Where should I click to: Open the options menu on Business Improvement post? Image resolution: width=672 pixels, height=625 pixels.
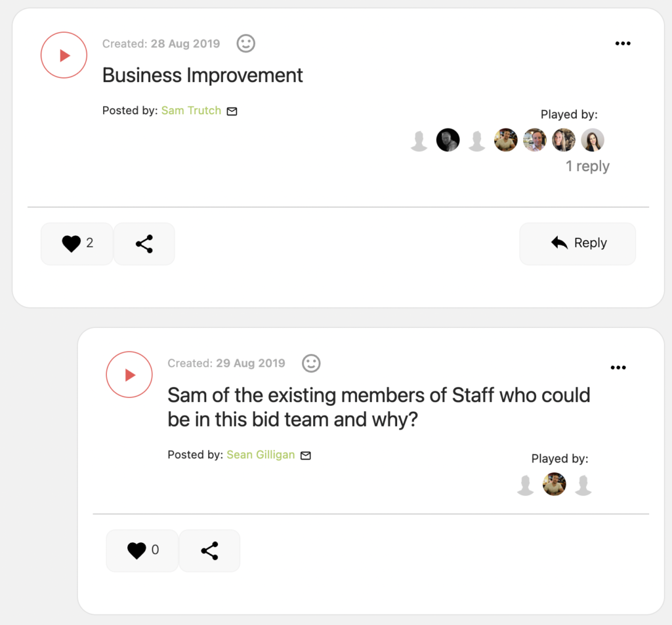pos(623,43)
